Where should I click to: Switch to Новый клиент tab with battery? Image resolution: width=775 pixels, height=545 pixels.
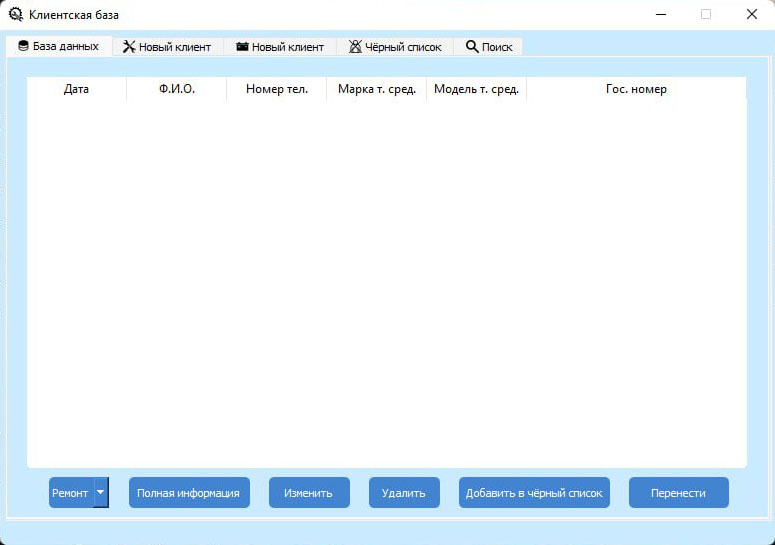pyautogui.click(x=280, y=47)
